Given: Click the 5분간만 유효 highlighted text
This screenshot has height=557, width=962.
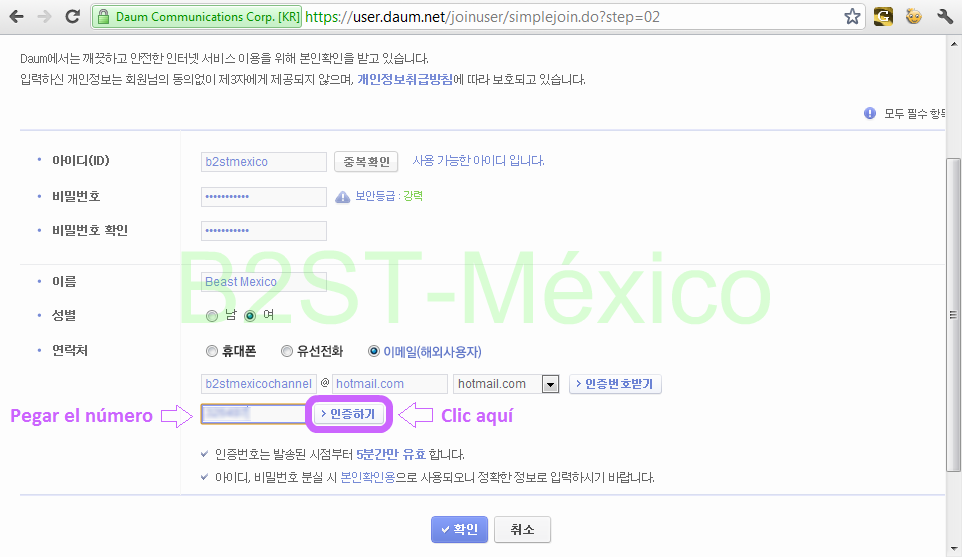Looking at the screenshot, I should [391, 455].
